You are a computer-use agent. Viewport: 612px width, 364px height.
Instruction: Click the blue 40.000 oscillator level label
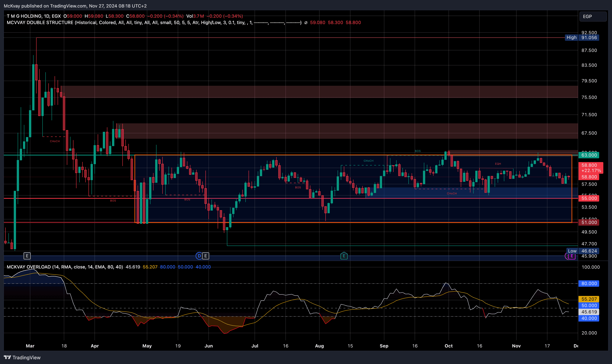(x=589, y=318)
